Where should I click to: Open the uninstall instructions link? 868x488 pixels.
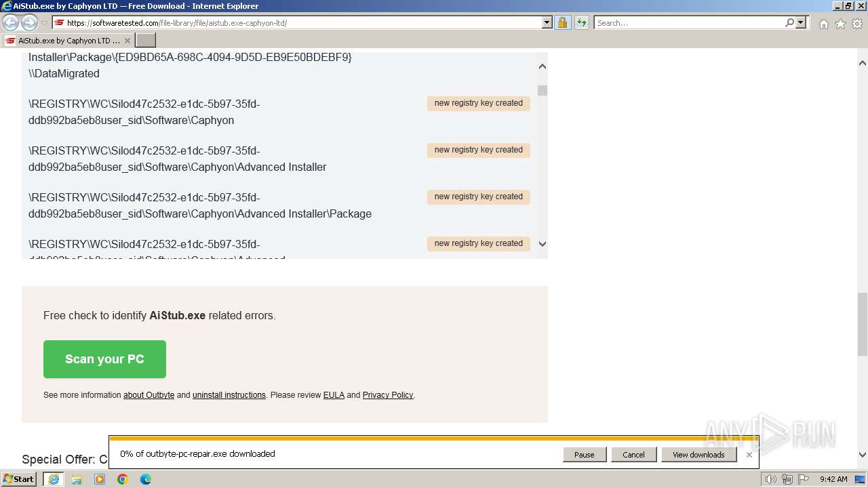(229, 395)
